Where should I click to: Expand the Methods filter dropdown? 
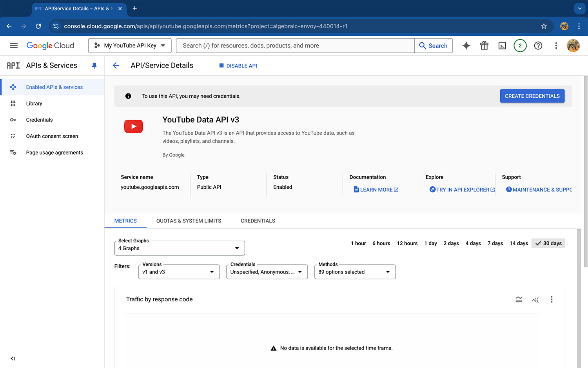pos(355,272)
